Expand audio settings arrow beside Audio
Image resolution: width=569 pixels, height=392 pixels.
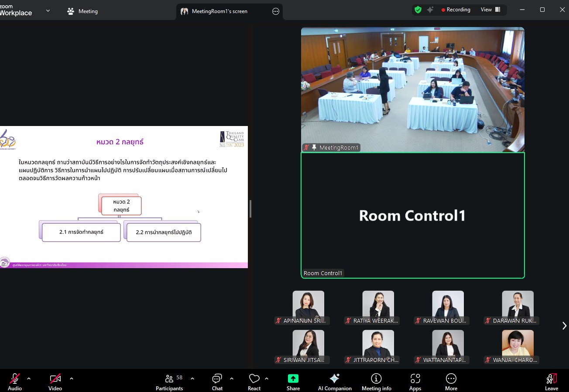coord(29,378)
